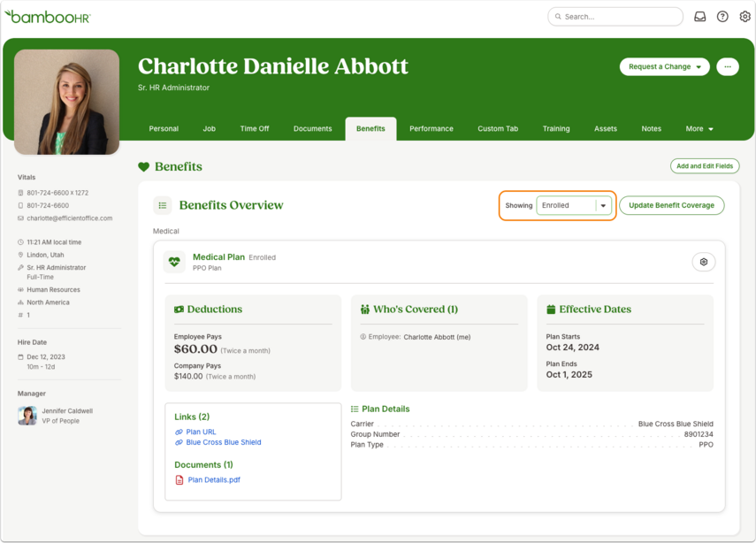Viewport: 756px width, 543px height.
Task: Click the Effective Dates calendar icon
Action: point(551,310)
